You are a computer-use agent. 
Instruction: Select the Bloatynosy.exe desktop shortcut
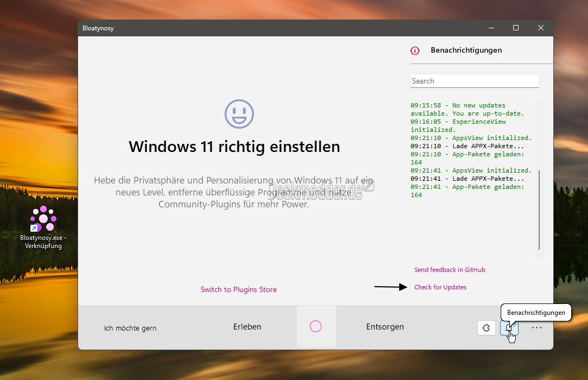(x=43, y=227)
